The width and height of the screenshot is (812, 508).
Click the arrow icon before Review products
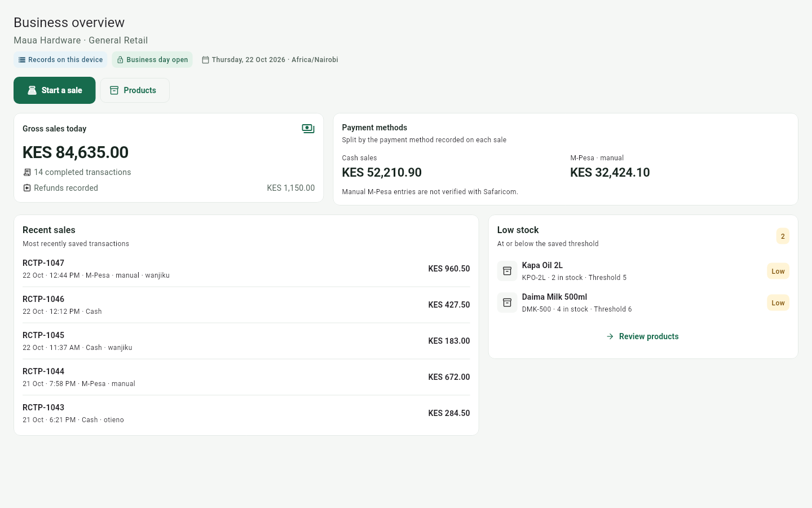point(610,336)
